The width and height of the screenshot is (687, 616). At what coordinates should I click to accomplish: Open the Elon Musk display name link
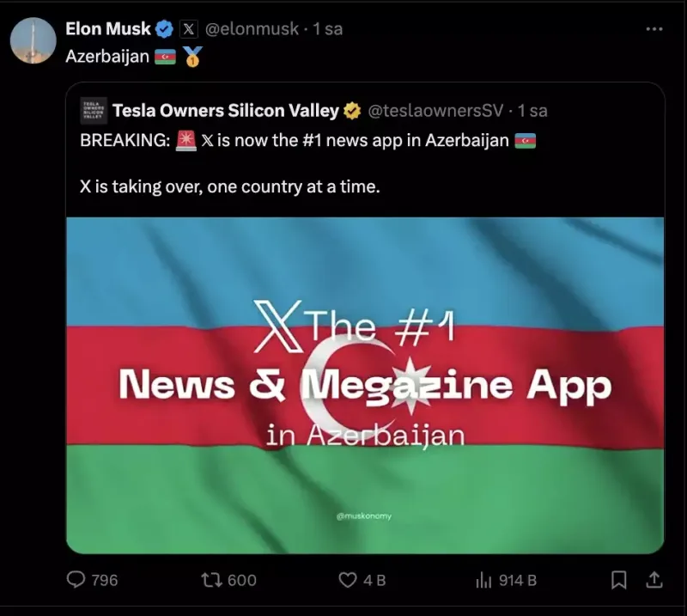click(108, 29)
